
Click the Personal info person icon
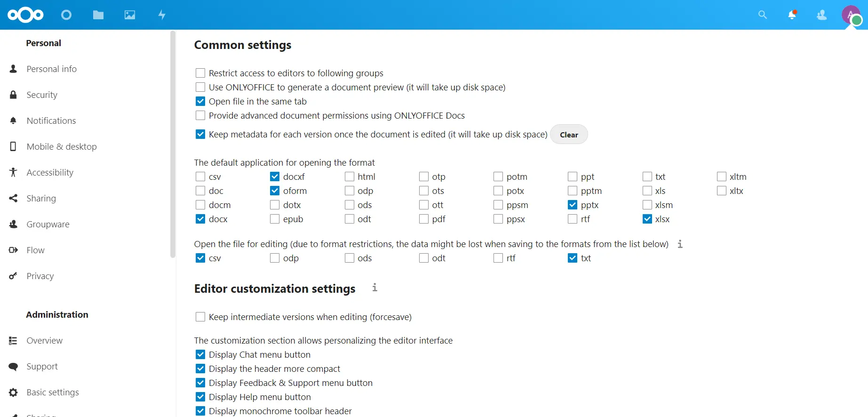13,69
